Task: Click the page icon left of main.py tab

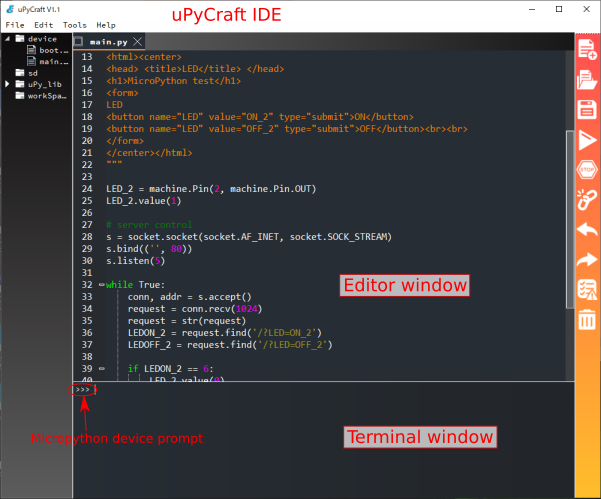Action: [78, 41]
